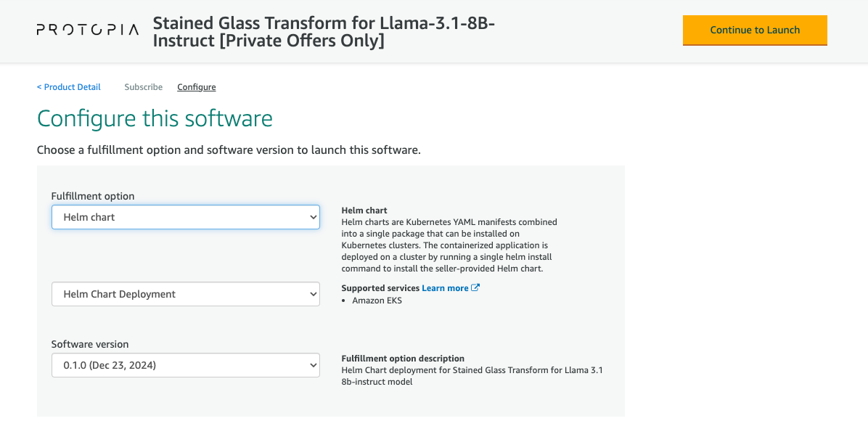Return via the Product Detail breadcrumb link
This screenshot has width=868, height=429.
tap(68, 86)
